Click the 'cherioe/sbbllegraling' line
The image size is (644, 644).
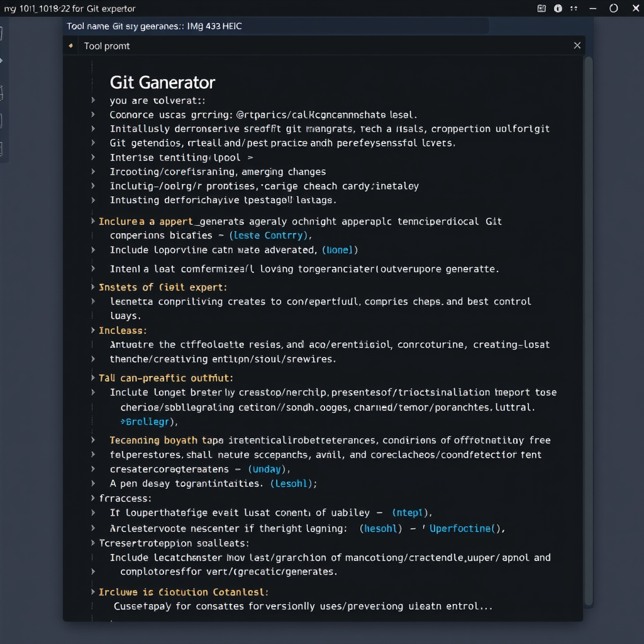pyautogui.click(x=327, y=408)
